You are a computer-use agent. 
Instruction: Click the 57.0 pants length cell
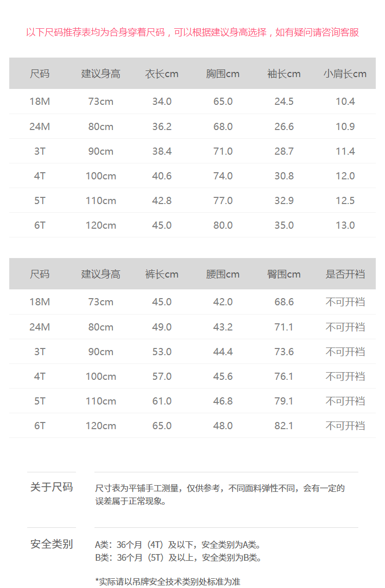click(x=162, y=376)
